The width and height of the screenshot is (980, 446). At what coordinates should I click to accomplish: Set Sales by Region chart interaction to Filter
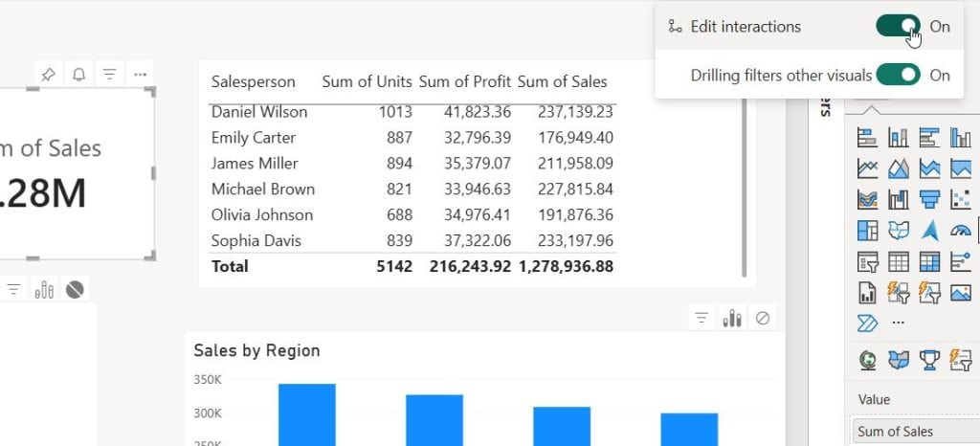coord(702,318)
